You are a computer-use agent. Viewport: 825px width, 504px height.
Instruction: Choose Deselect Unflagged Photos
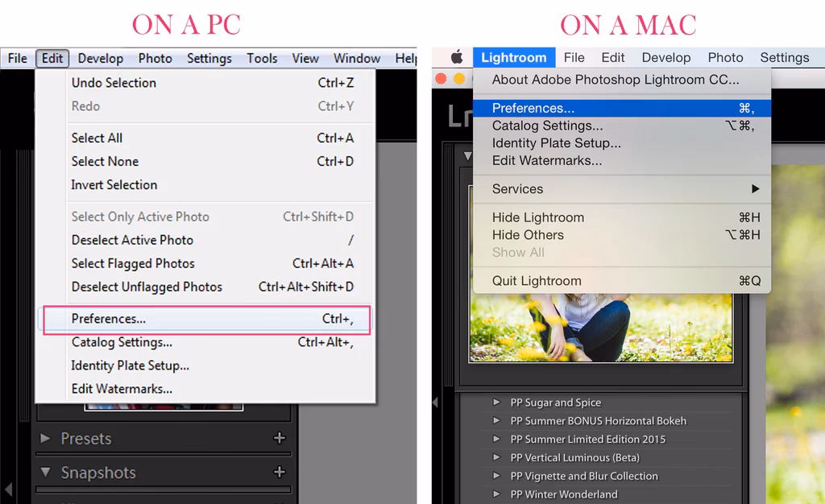pos(213,287)
